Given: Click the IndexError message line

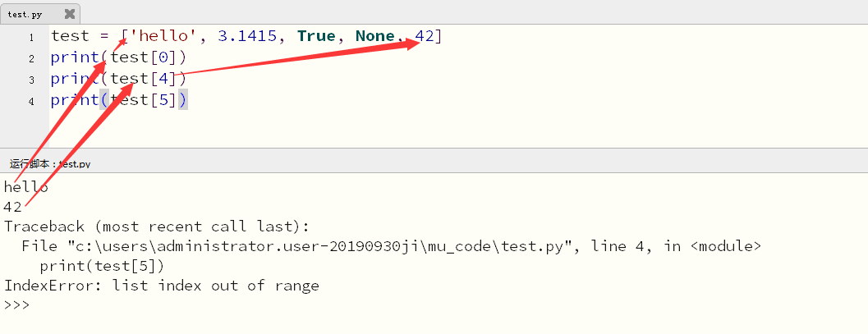Looking at the screenshot, I should 161,286.
